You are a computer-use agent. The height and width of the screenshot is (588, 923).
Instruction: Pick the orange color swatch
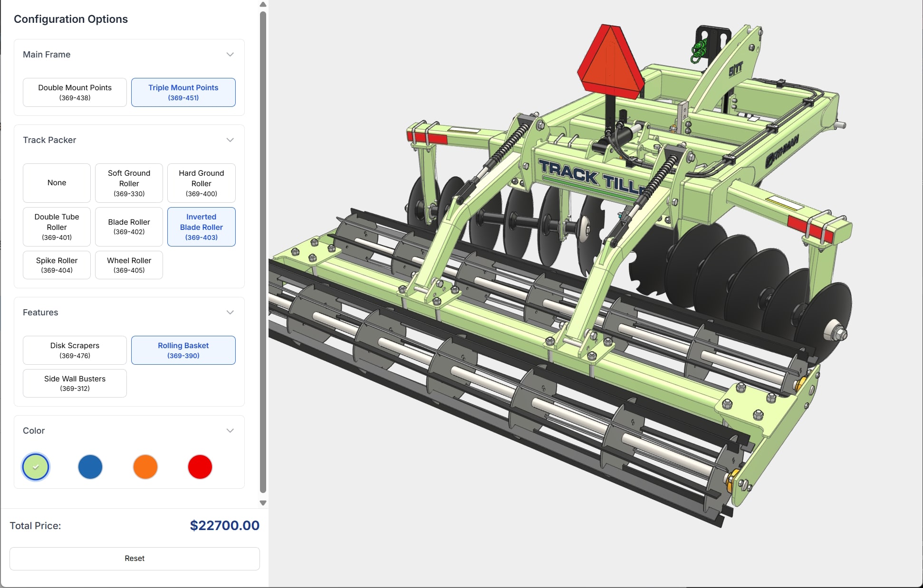pos(145,467)
